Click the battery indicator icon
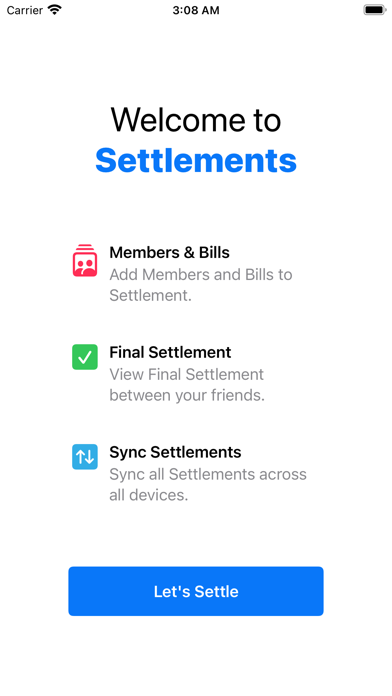The height and width of the screenshot is (696, 392). click(375, 10)
